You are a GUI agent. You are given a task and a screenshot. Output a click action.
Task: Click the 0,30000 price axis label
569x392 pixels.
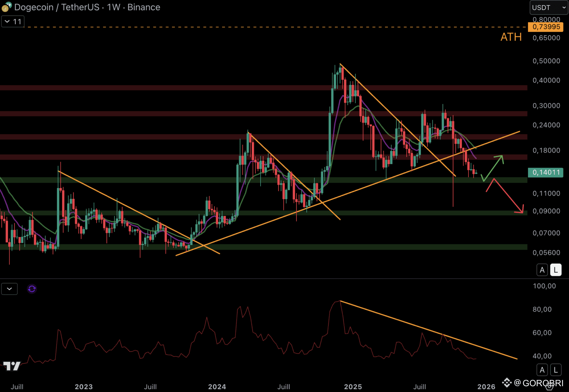(547, 106)
